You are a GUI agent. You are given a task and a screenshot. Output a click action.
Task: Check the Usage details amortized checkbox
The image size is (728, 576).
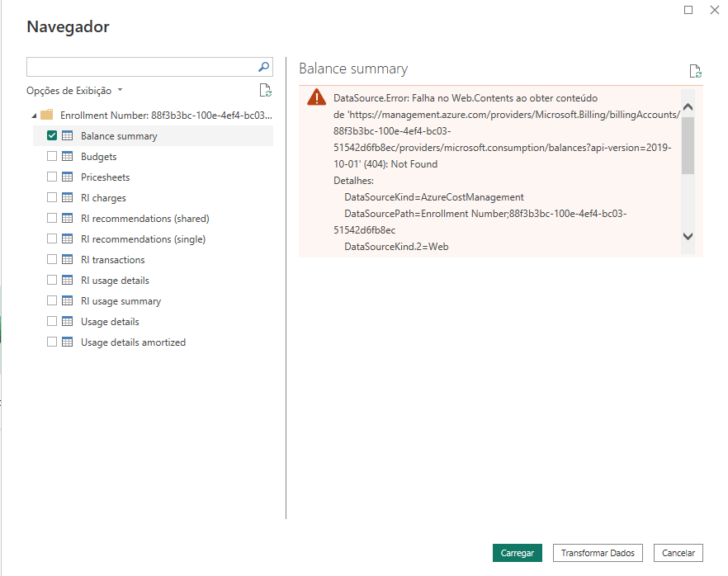click(52, 342)
